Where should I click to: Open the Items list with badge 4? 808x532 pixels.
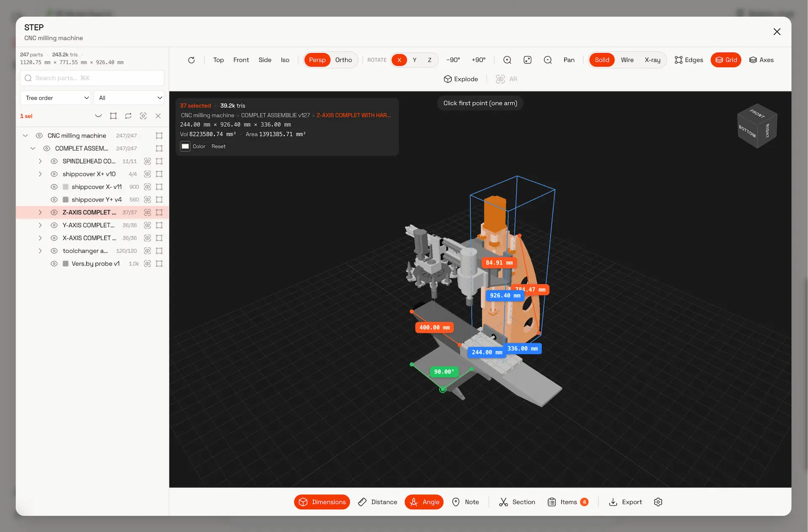coord(568,502)
